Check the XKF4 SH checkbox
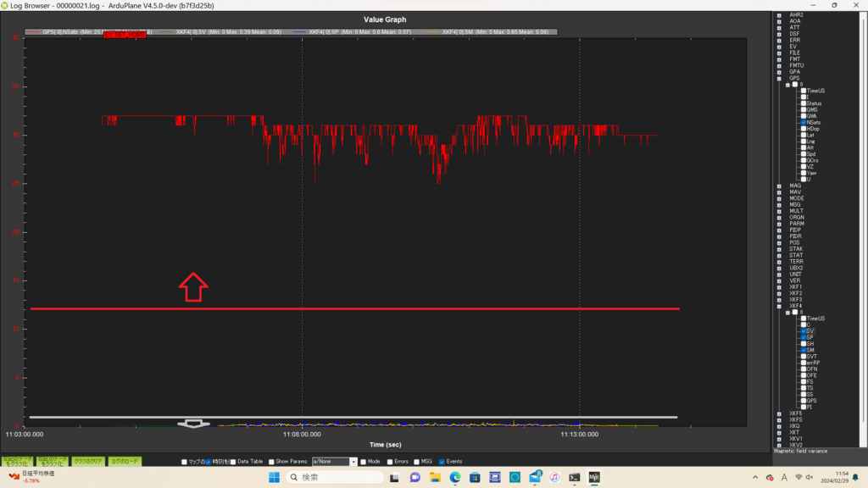This screenshot has height=488, width=868. pyautogui.click(x=804, y=344)
